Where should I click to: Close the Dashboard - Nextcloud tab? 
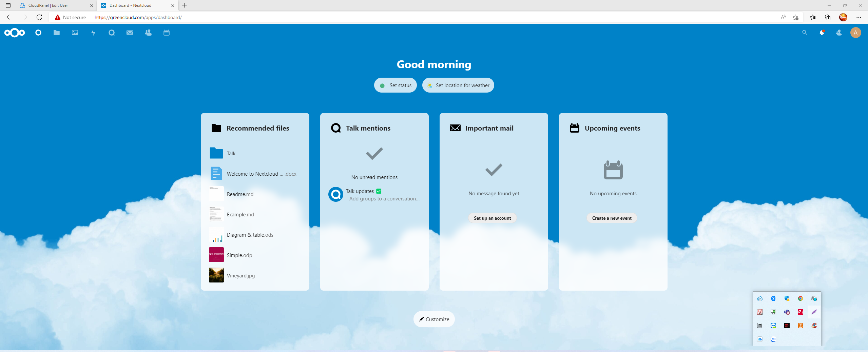pyautogui.click(x=173, y=5)
